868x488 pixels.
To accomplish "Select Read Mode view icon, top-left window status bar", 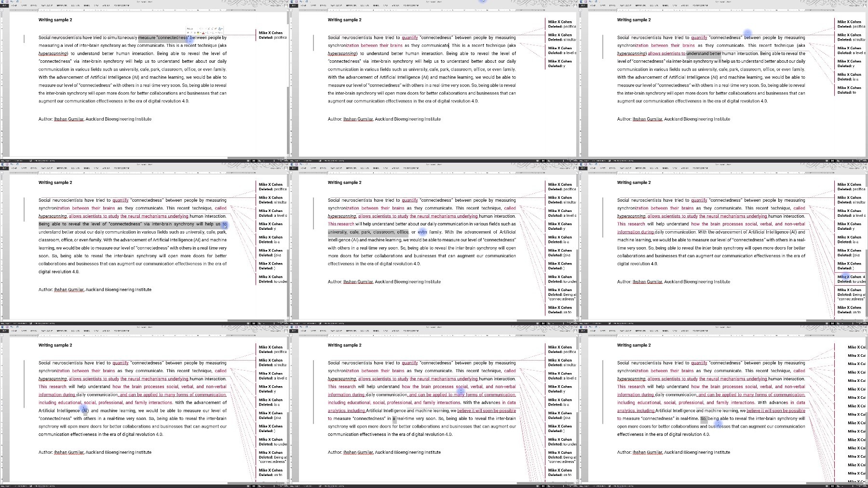I will [x=248, y=161].
